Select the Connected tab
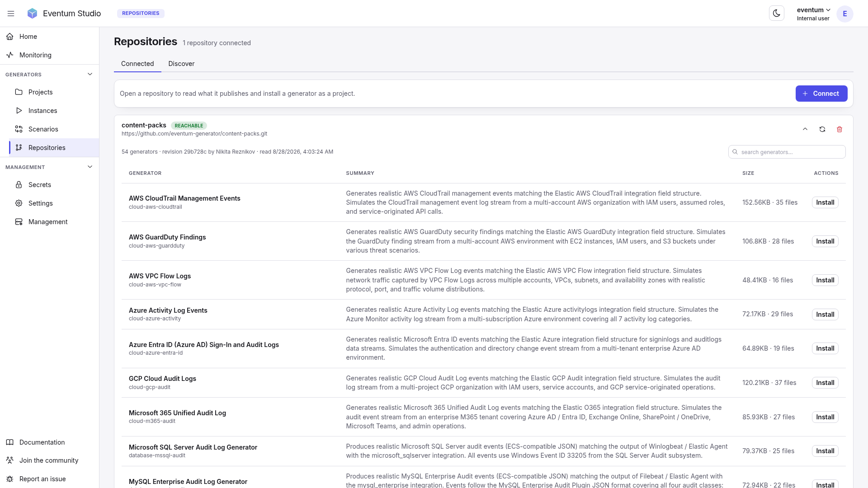The width and height of the screenshot is (868, 488). pos(137,64)
